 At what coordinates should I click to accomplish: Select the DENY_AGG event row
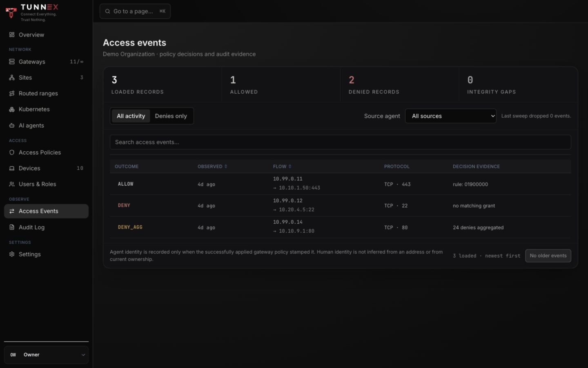[x=340, y=227]
